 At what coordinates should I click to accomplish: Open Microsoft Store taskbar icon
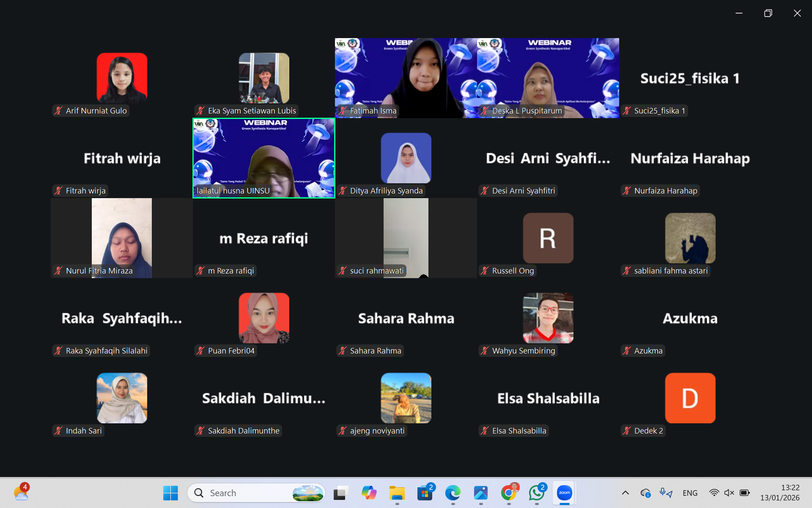coord(425,493)
